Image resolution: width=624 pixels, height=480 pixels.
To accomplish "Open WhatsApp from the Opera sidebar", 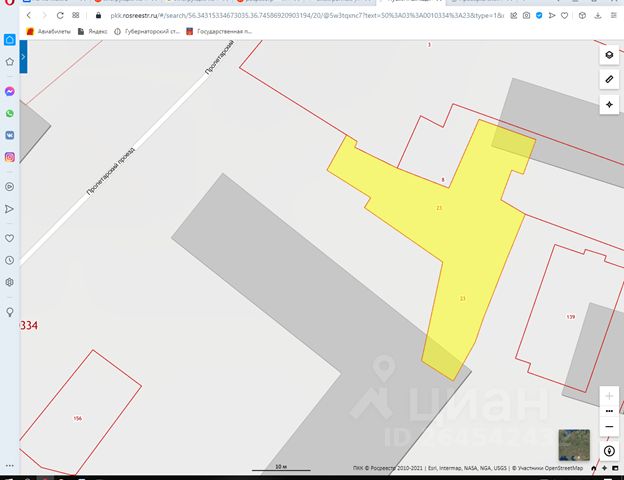I will point(10,113).
